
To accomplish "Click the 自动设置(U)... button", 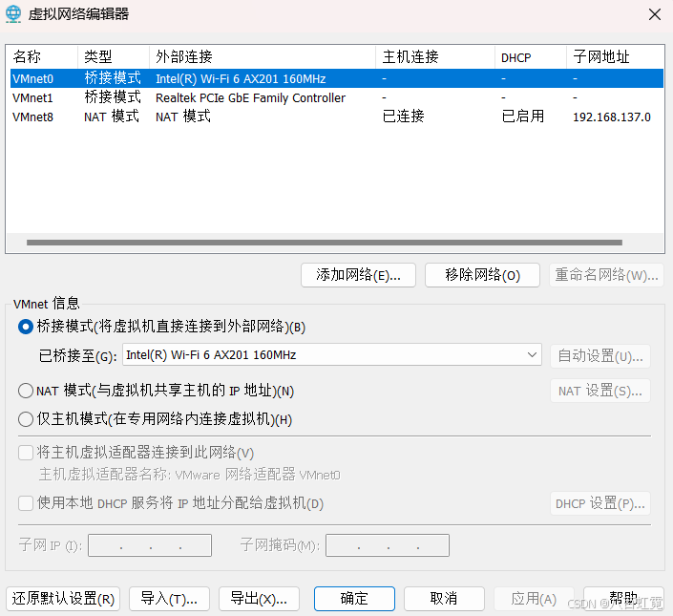I will (x=600, y=356).
